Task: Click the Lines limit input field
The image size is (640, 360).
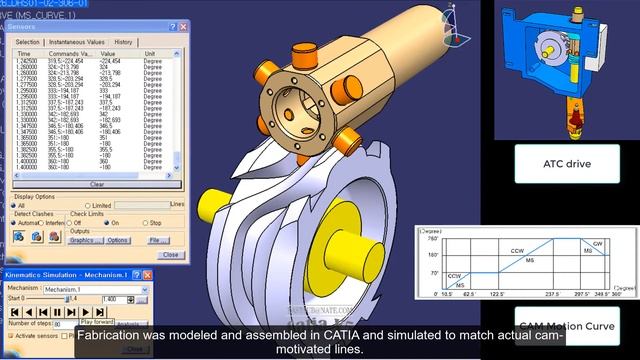Action: point(142,205)
